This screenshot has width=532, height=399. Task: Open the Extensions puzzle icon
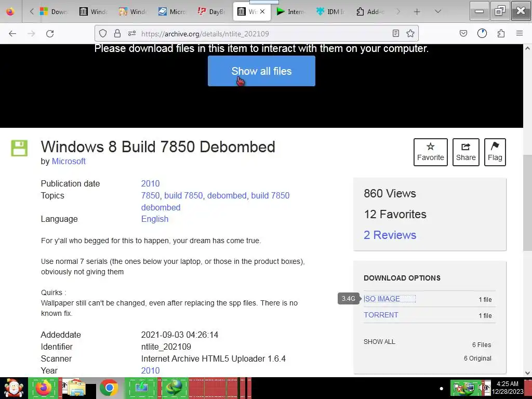point(501,33)
